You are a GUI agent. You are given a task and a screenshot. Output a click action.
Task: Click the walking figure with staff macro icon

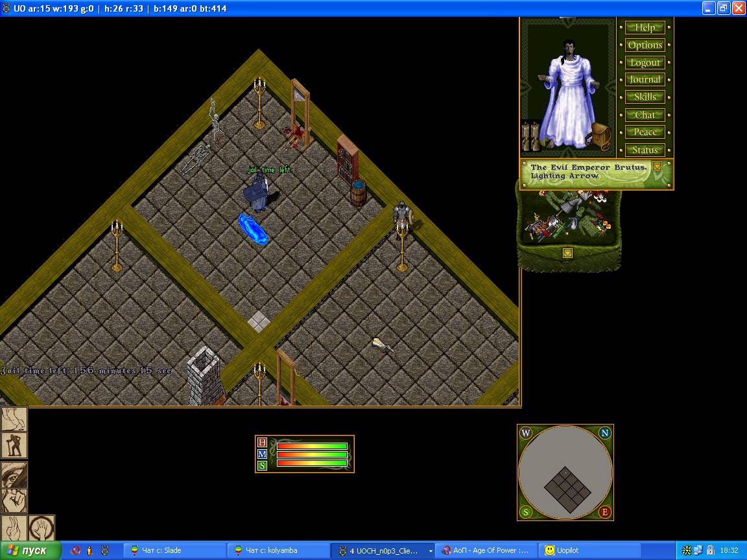point(14,445)
